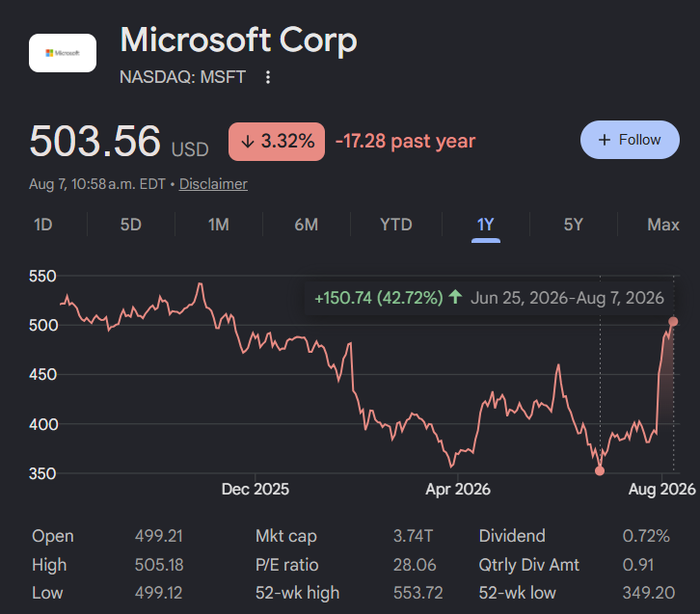Click the Apr 2026 axis label
Screen dimensions: 700x614
click(x=458, y=490)
